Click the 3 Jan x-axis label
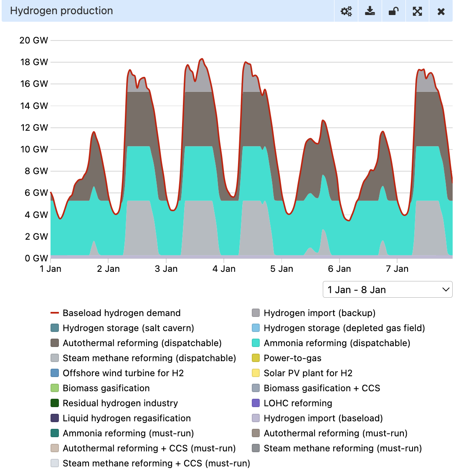 point(166,268)
